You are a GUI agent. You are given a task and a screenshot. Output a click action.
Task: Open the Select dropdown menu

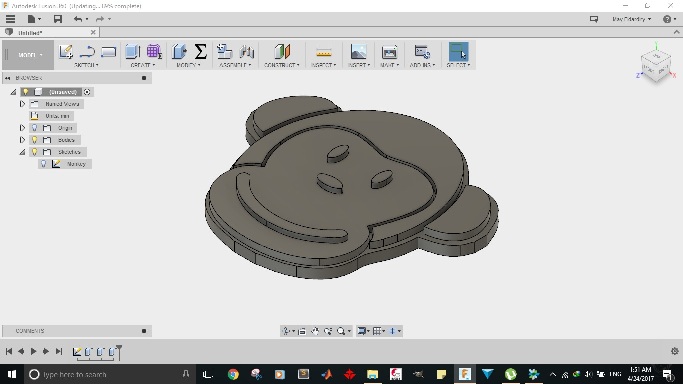[x=458, y=65]
